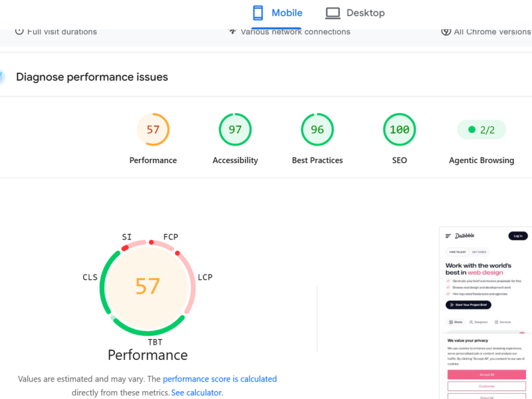The height and width of the screenshot is (399, 532).
Task: Open the Best Practices score gauge showing 96
Action: pyautogui.click(x=317, y=130)
